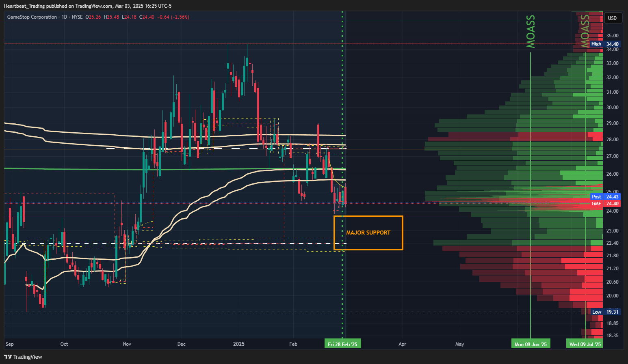
Task: Click the Sep label on time axis
Action: pyautogui.click(x=10, y=344)
